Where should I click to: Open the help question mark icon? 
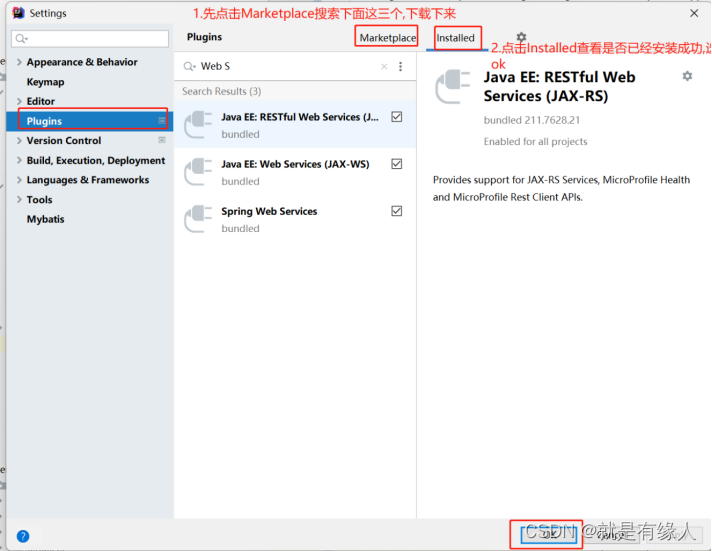pos(23,536)
